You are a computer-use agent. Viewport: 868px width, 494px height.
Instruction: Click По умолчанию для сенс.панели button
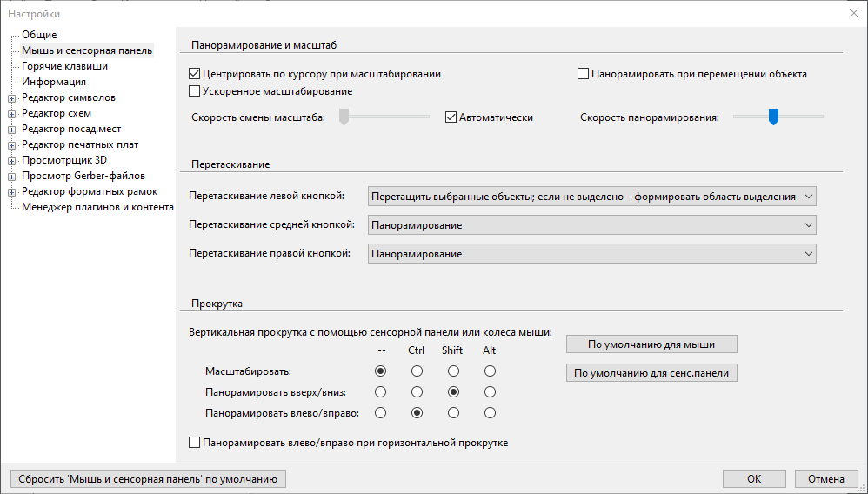click(651, 373)
